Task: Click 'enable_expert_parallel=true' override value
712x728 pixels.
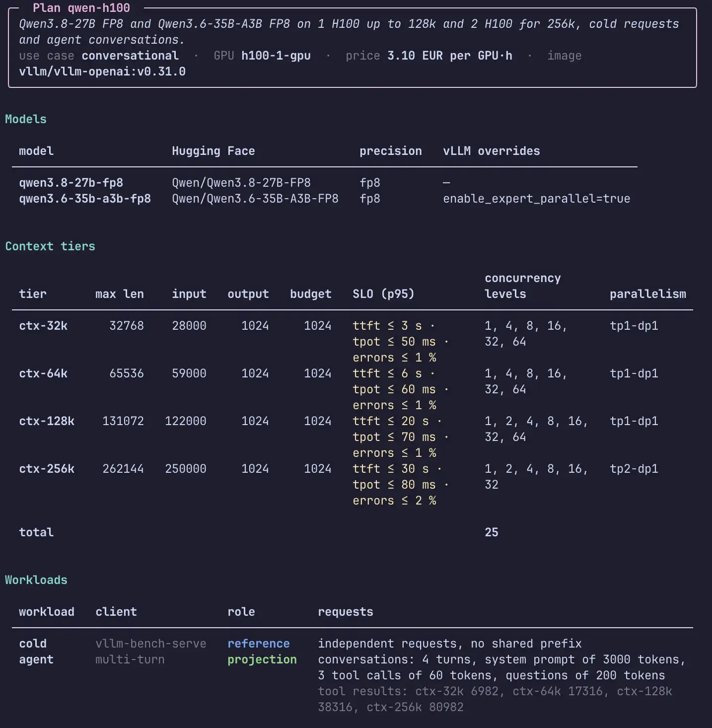Action: tap(537, 199)
